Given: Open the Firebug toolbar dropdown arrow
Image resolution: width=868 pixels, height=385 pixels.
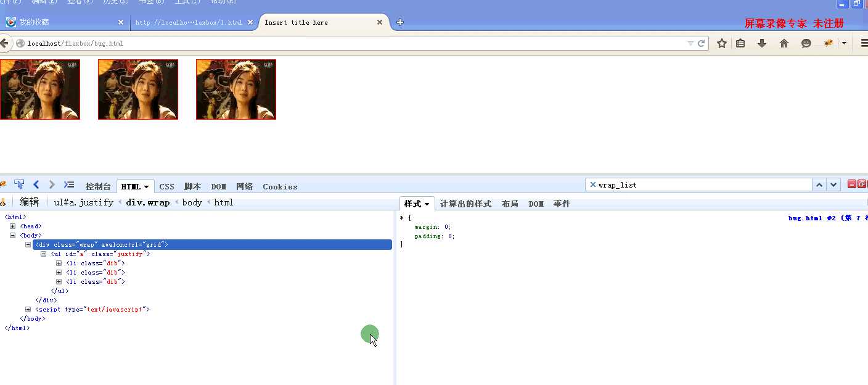Looking at the screenshot, I should (844, 43).
